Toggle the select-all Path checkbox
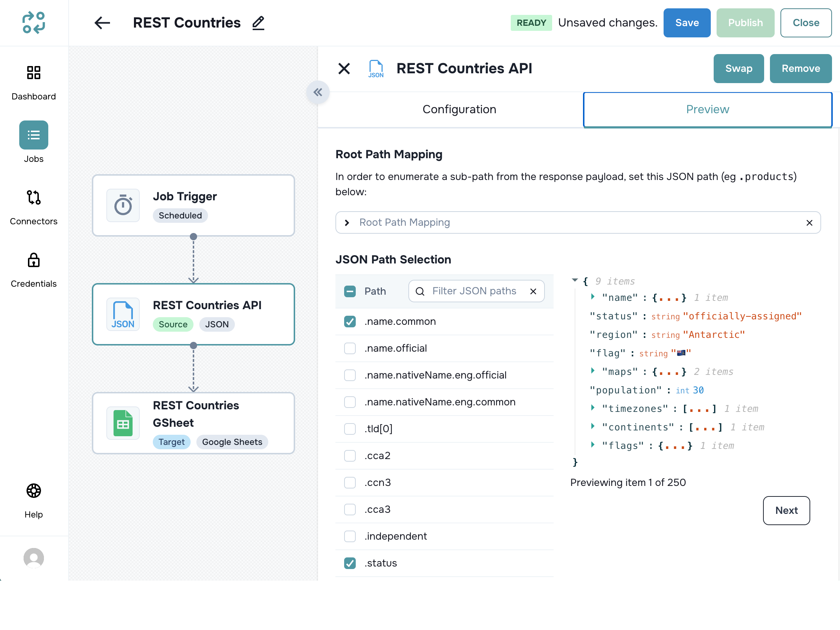 pyautogui.click(x=350, y=291)
